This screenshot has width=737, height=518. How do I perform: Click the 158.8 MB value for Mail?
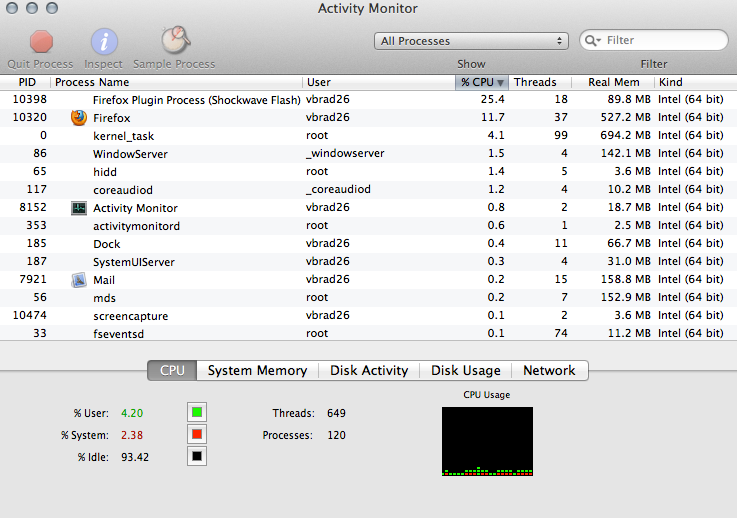(626, 279)
